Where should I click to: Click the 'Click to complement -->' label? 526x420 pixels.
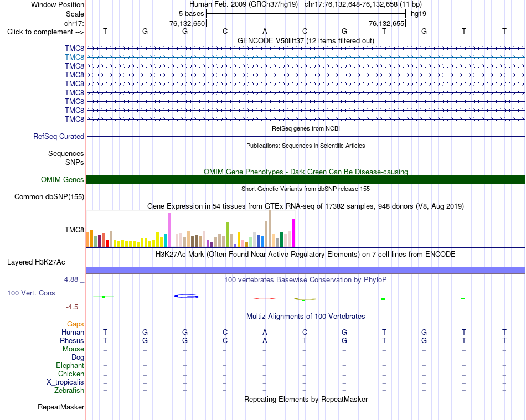pyautogui.click(x=45, y=32)
